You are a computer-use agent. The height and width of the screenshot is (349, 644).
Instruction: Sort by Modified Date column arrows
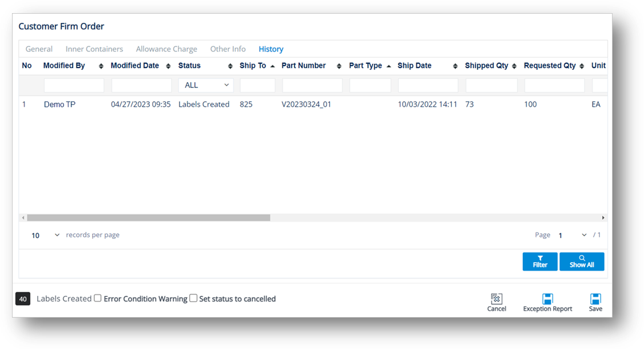click(x=168, y=66)
